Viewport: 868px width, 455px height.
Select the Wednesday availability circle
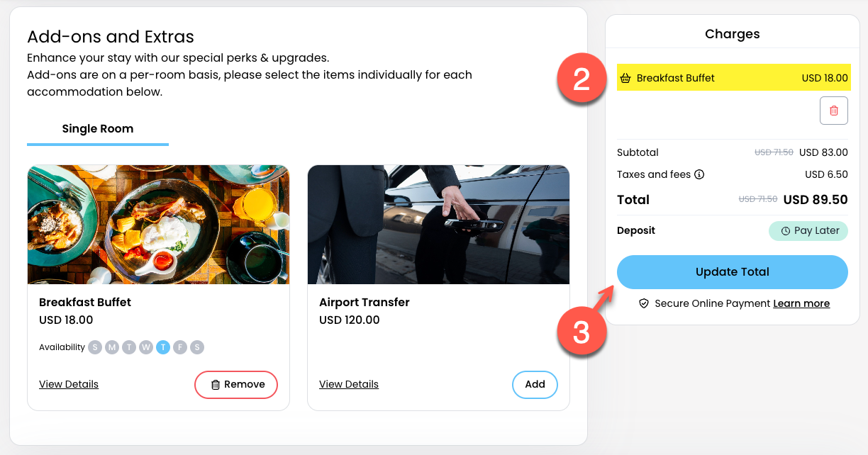point(146,347)
